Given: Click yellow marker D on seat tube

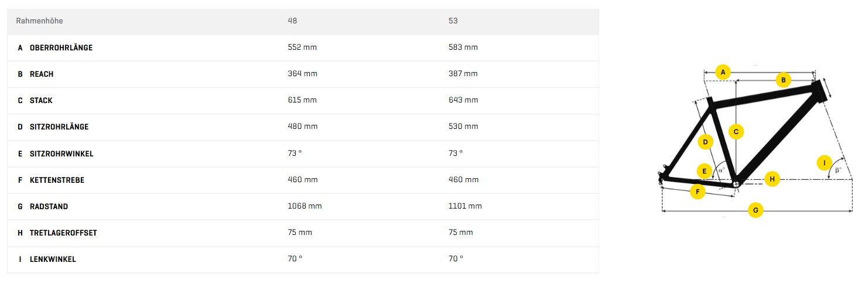Looking at the screenshot, I should (706, 142).
